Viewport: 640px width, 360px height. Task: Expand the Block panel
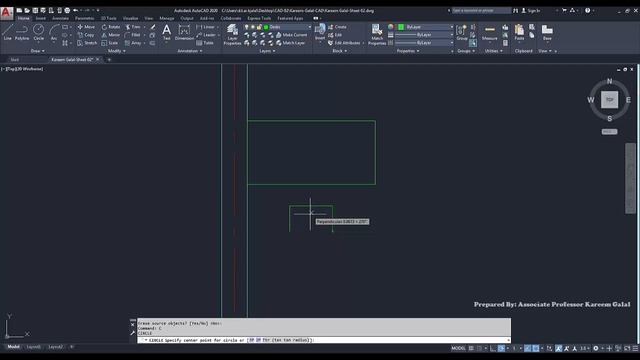pos(340,51)
